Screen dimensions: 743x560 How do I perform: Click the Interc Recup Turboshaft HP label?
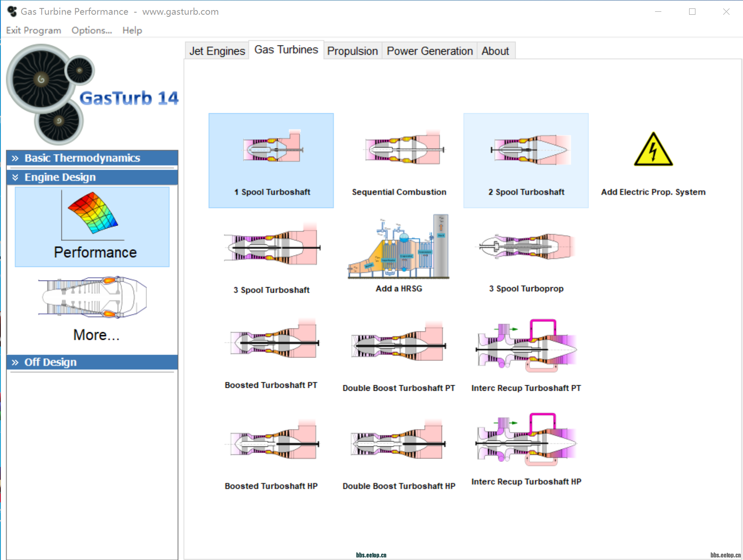pos(526,482)
